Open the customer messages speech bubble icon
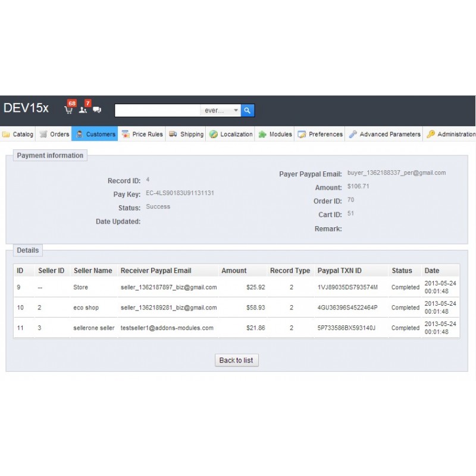This screenshot has width=476, height=476. coord(97,109)
